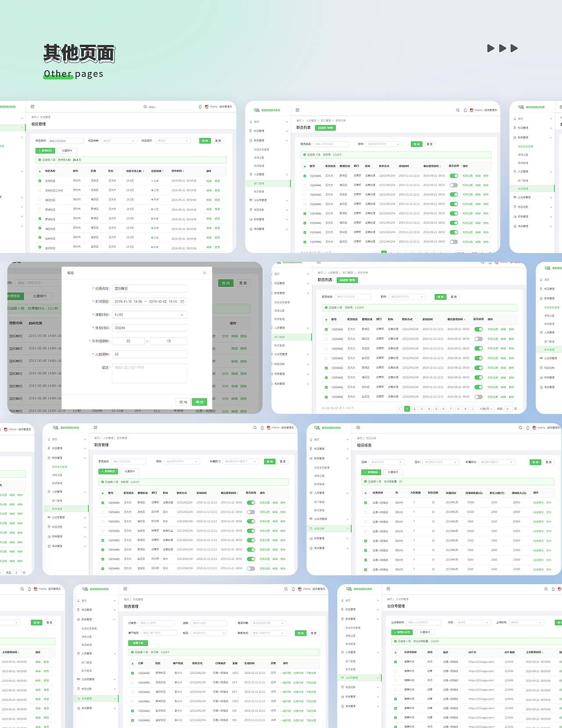Click the bell icon in 校区管理 page header
The height and width of the screenshot is (728, 562).
pyautogui.click(x=200, y=107)
